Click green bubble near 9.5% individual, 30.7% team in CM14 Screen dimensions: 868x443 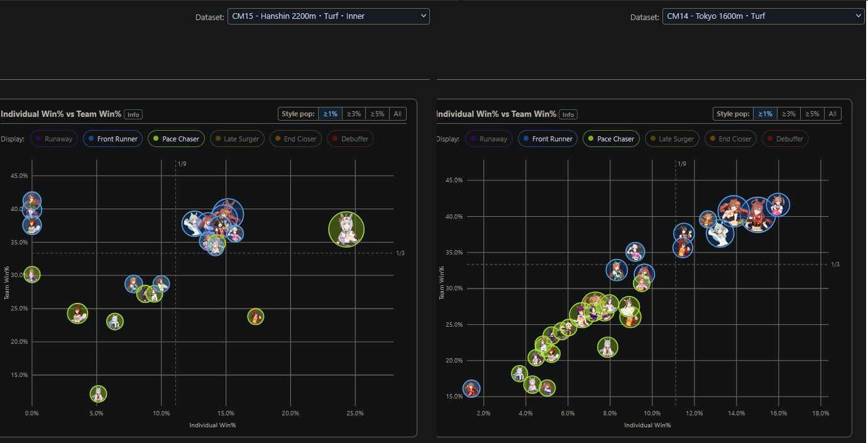coord(641,283)
